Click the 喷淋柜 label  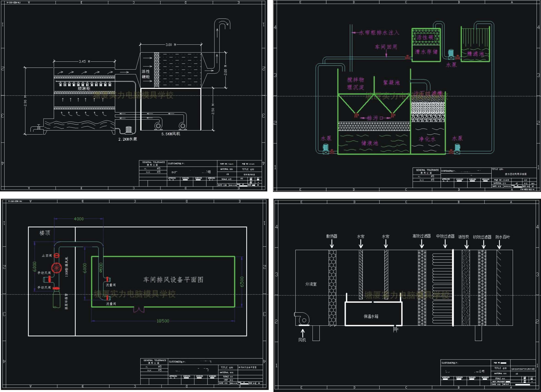(x=84, y=88)
